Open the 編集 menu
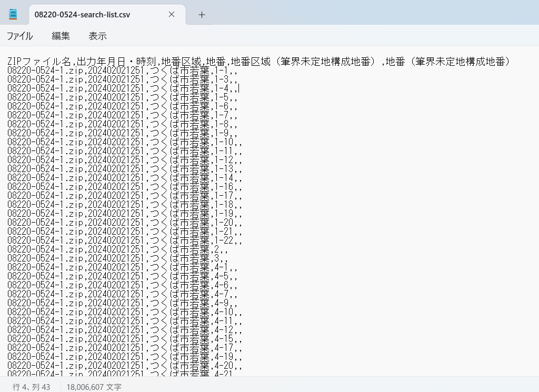The image size is (539, 392). point(61,36)
